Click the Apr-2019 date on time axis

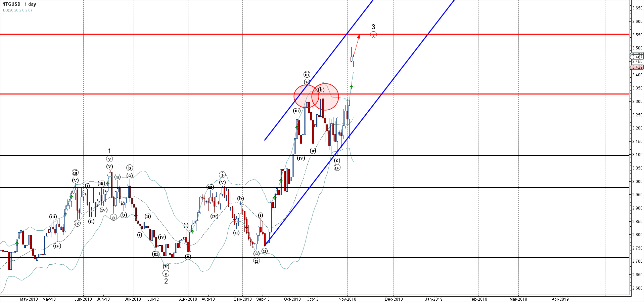pos(560,299)
